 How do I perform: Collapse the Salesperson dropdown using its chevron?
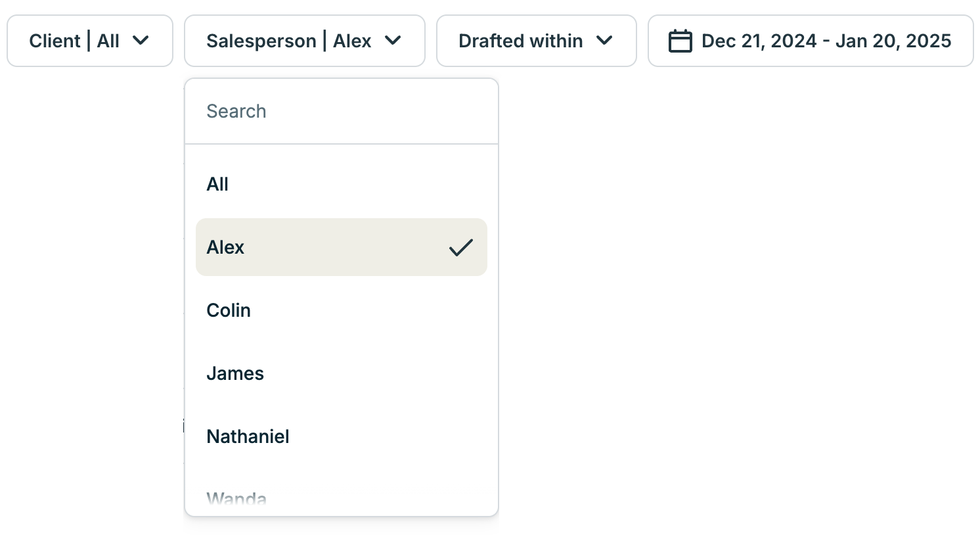click(x=393, y=41)
